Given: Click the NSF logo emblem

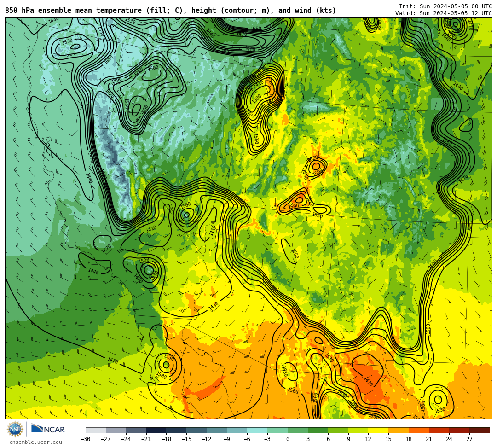Looking at the screenshot, I should pos(15,429).
